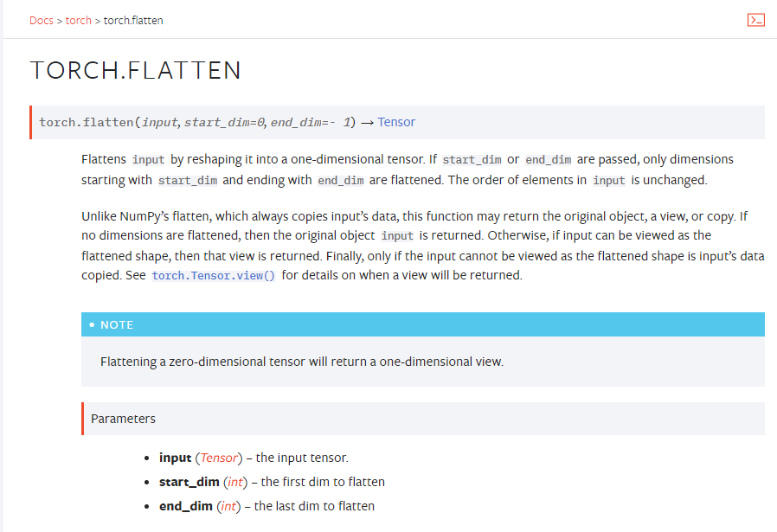Follow the Tensor return type link
Screen dimensions: 777x532
coord(396,122)
